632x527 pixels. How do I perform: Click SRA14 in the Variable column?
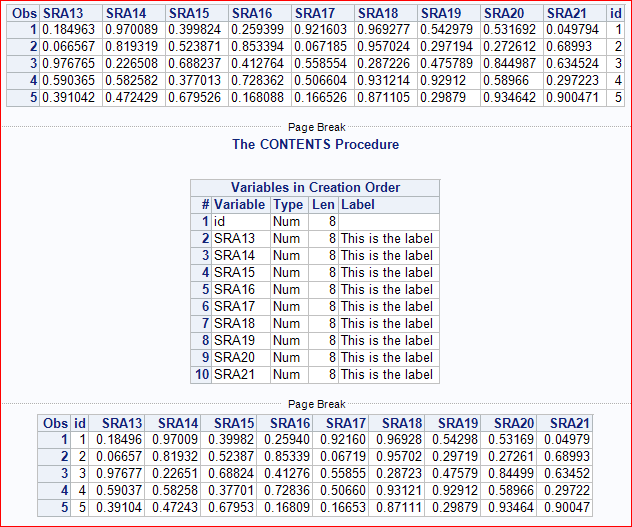(x=234, y=255)
